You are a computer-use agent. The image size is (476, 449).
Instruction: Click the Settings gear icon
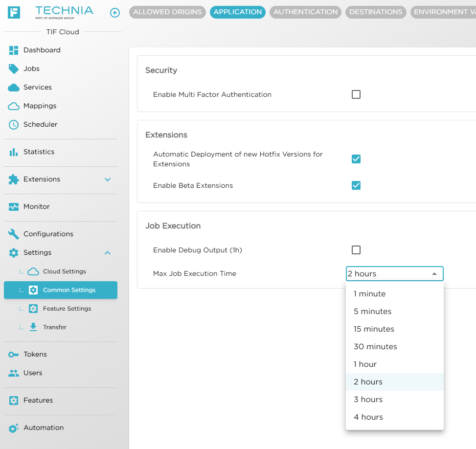(x=14, y=253)
